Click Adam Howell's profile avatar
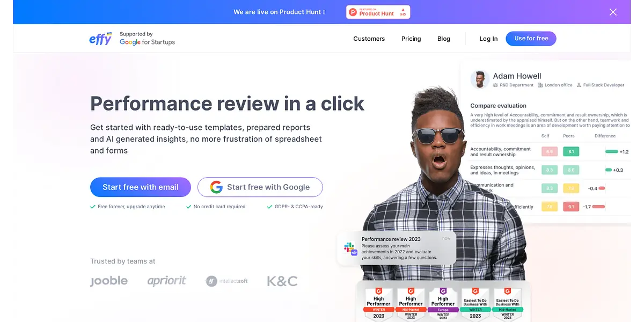Image resolution: width=644 pixels, height=322 pixels. point(479,80)
